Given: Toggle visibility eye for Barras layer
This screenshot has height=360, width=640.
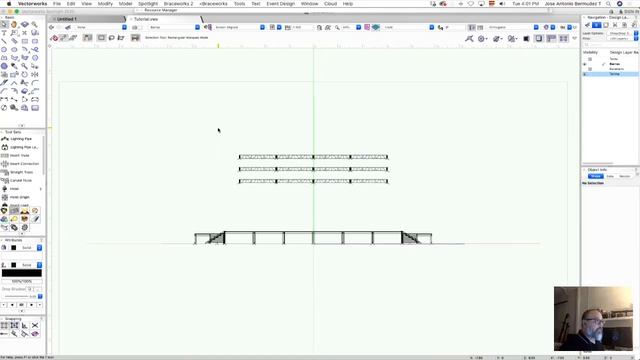Looking at the screenshot, I should tap(585, 64).
